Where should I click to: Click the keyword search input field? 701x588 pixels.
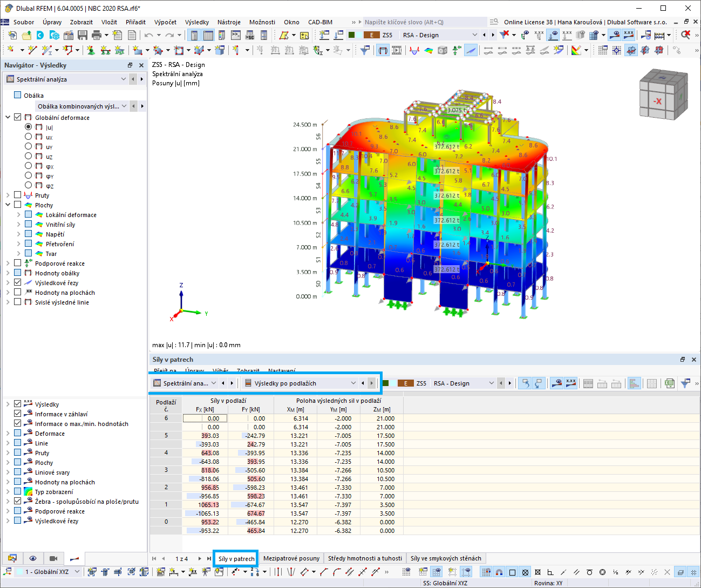pyautogui.click(x=424, y=22)
